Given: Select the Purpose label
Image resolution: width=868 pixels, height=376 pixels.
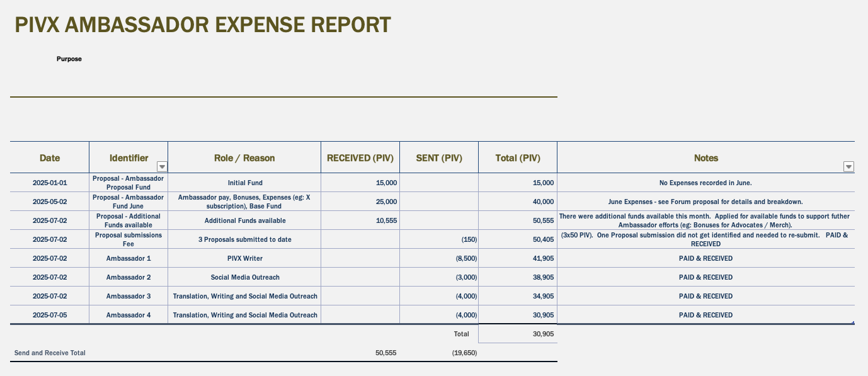Looking at the screenshot, I should click(69, 59).
